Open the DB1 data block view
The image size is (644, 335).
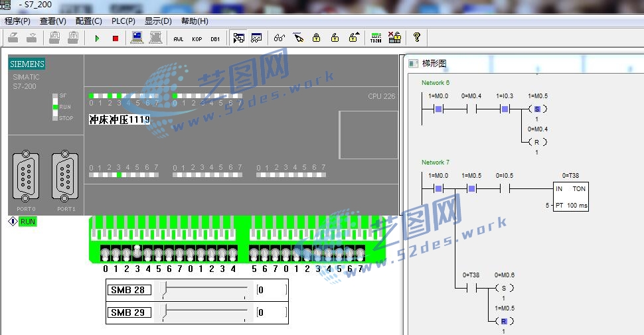click(215, 39)
